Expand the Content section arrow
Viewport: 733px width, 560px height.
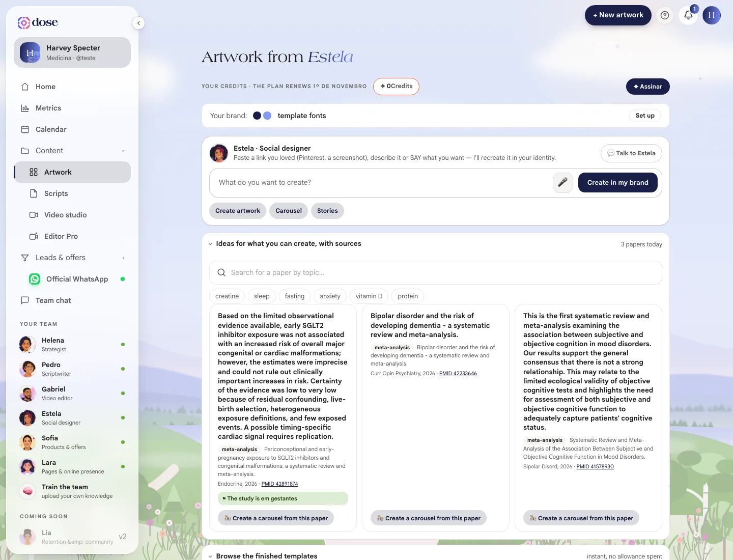123,151
